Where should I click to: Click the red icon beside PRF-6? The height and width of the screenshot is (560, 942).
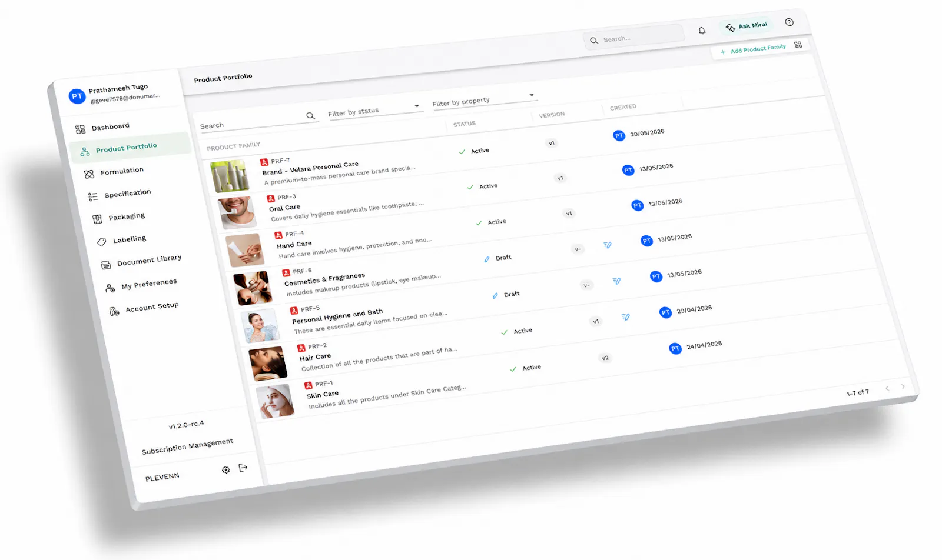click(x=286, y=272)
